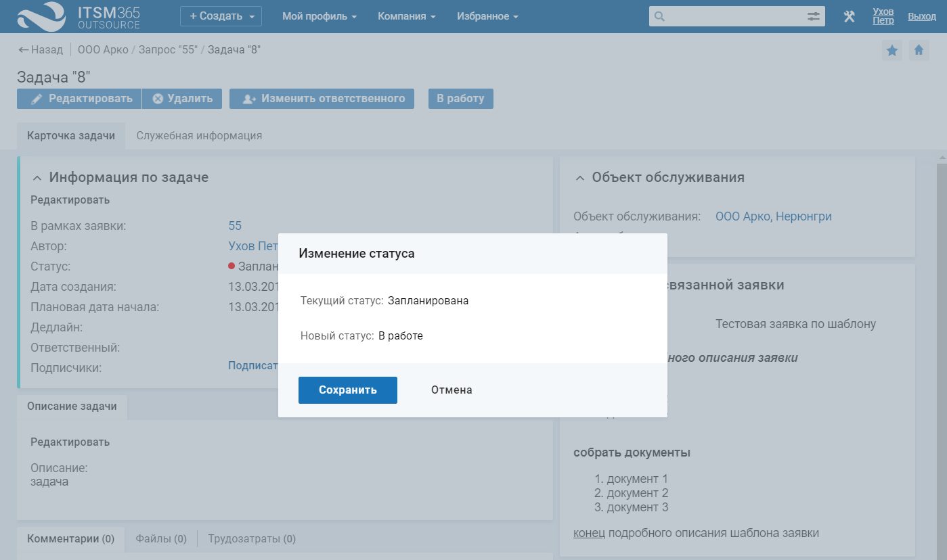
Task: Open ООО Арко, Нерюнгри service object link
Action: [774, 216]
